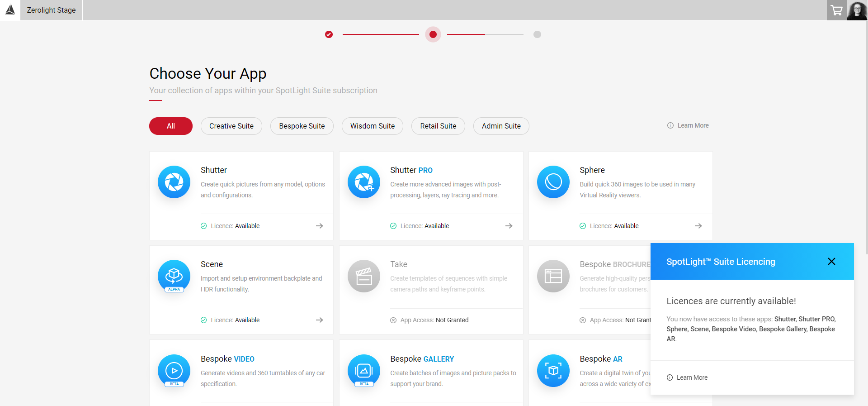Click Shutter licence available check icon
868x406 pixels.
coord(204,226)
